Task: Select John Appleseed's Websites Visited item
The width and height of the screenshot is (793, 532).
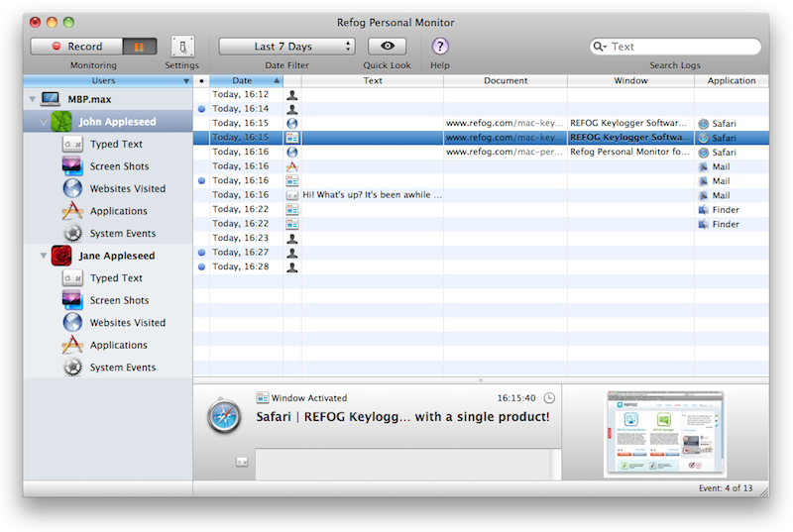Action: point(127,188)
